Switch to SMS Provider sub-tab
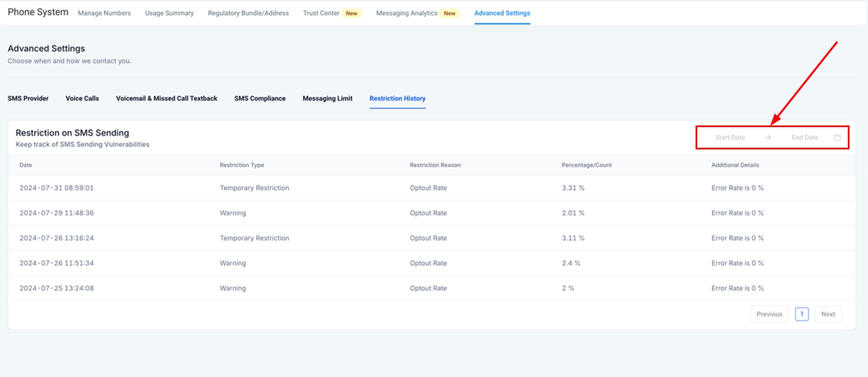The image size is (868, 377). 28,98
